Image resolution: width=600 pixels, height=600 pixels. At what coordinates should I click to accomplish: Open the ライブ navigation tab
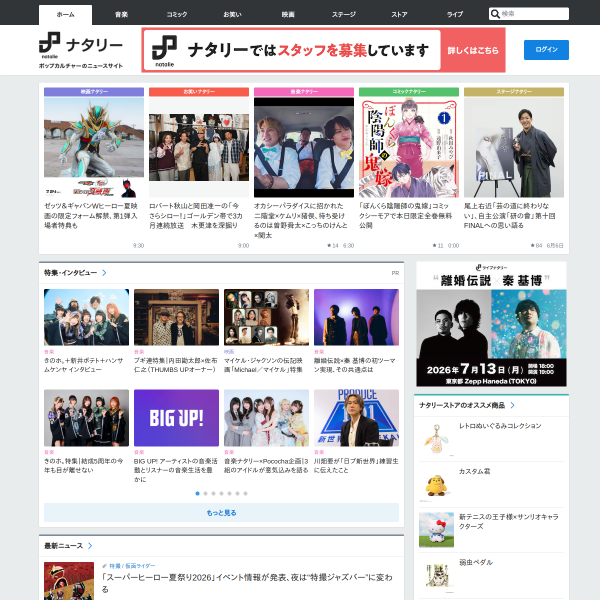pyautogui.click(x=455, y=15)
